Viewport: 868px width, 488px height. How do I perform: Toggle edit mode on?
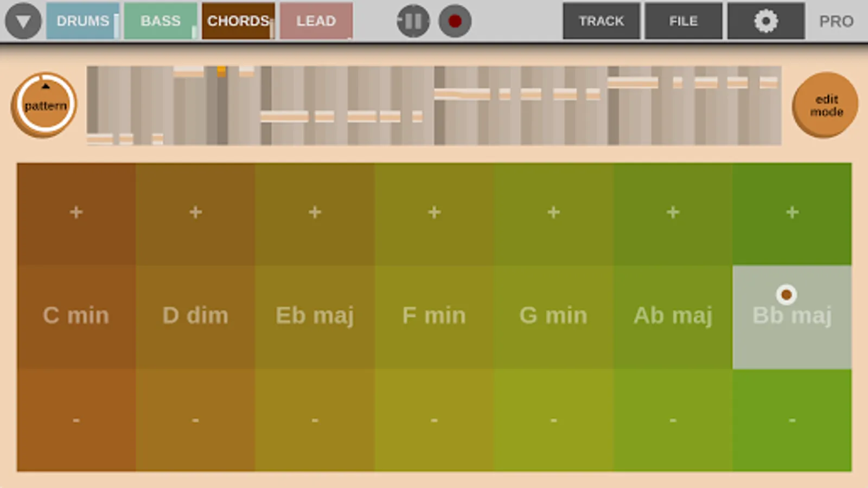click(x=825, y=105)
